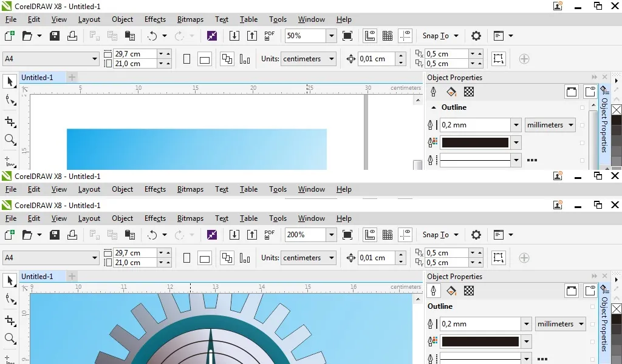Open line style dropdown in top Object Properties
Image resolution: width=622 pixels, height=364 pixels.
516,160
